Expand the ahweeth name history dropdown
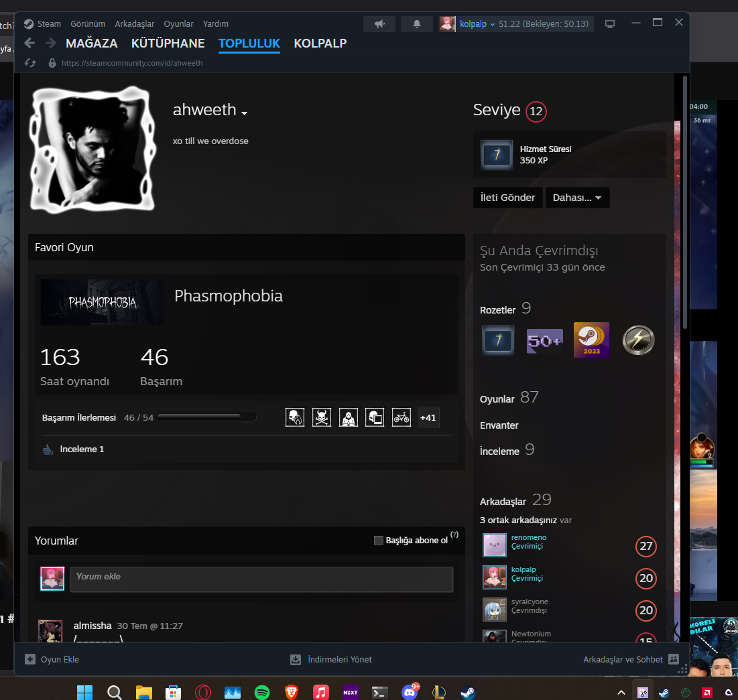 point(244,113)
